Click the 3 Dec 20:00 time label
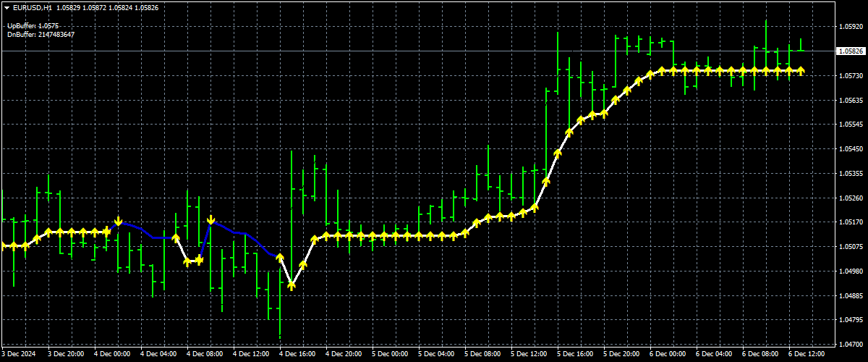The height and width of the screenshot is (362, 868). 66,355
